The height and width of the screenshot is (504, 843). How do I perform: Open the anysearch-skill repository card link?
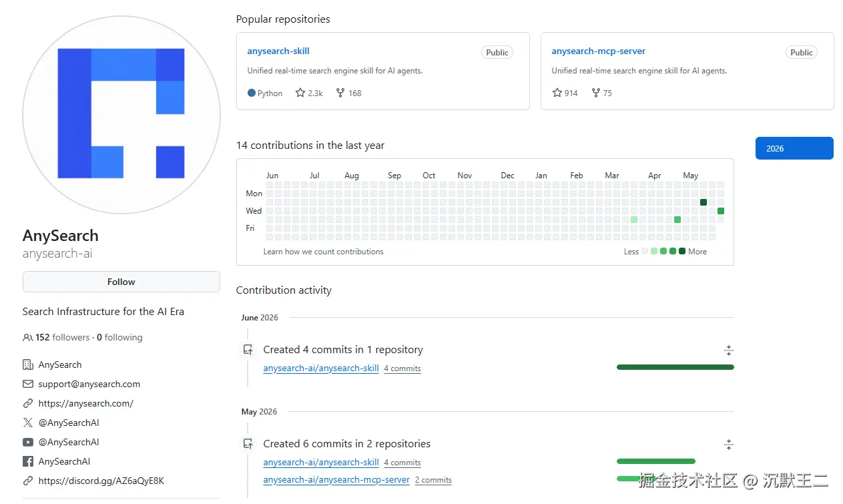pyautogui.click(x=278, y=51)
